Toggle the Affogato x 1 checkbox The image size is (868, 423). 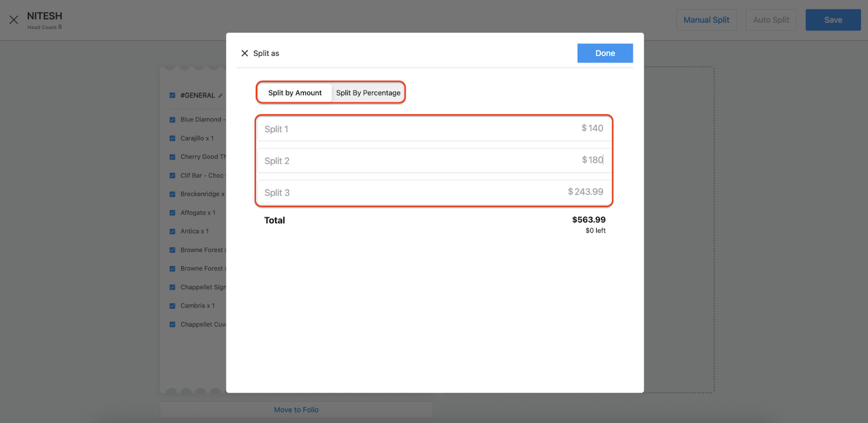173,213
